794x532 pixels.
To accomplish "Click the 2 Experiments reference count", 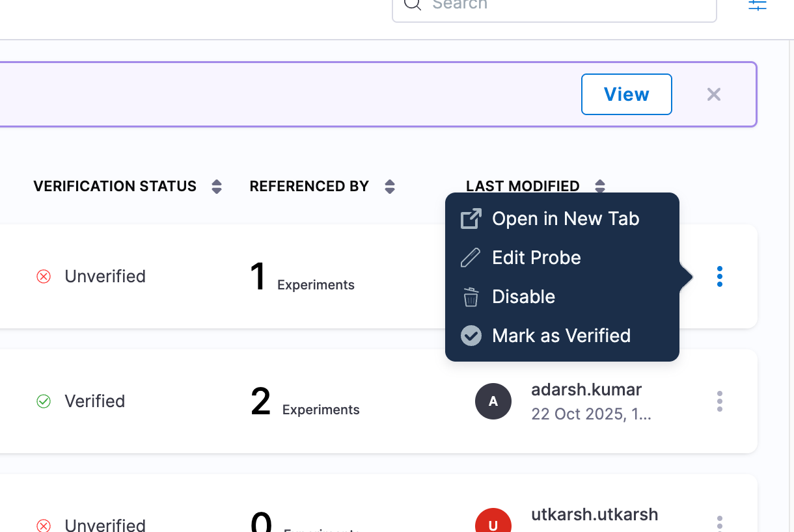I will click(x=305, y=403).
